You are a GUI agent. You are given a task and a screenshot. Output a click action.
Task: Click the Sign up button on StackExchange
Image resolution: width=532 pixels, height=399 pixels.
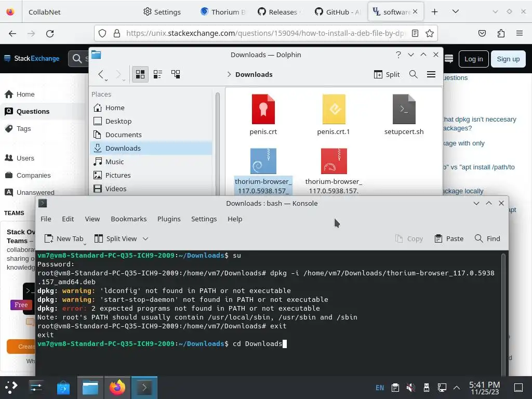[508, 59]
